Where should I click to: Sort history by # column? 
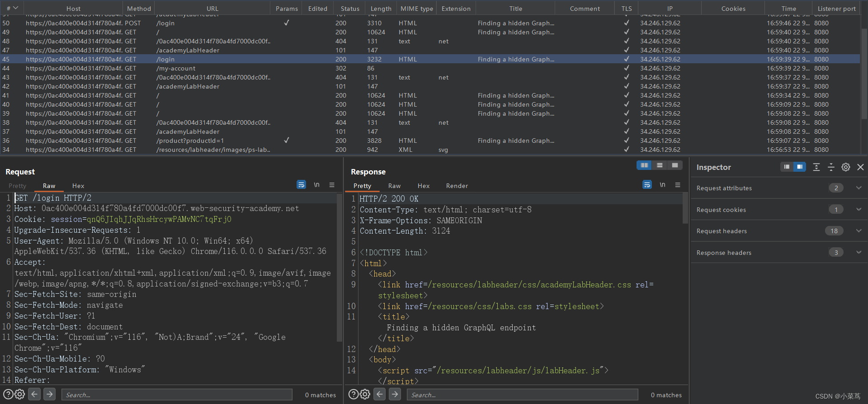tap(12, 8)
